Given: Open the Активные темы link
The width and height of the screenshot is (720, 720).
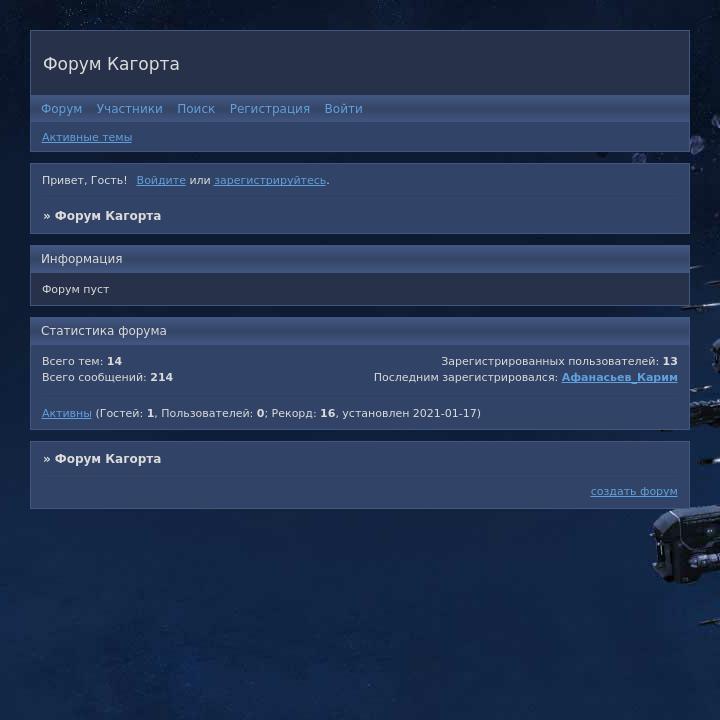Looking at the screenshot, I should 87,137.
